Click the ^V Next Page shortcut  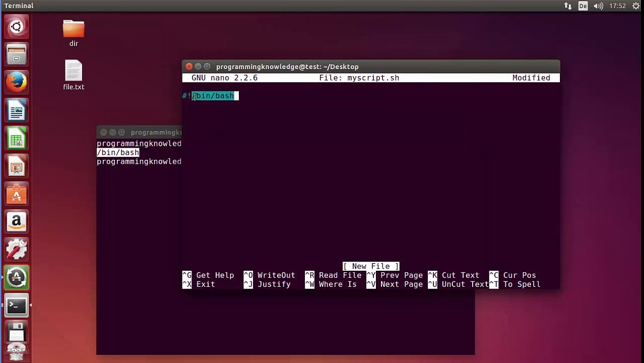tap(395, 284)
